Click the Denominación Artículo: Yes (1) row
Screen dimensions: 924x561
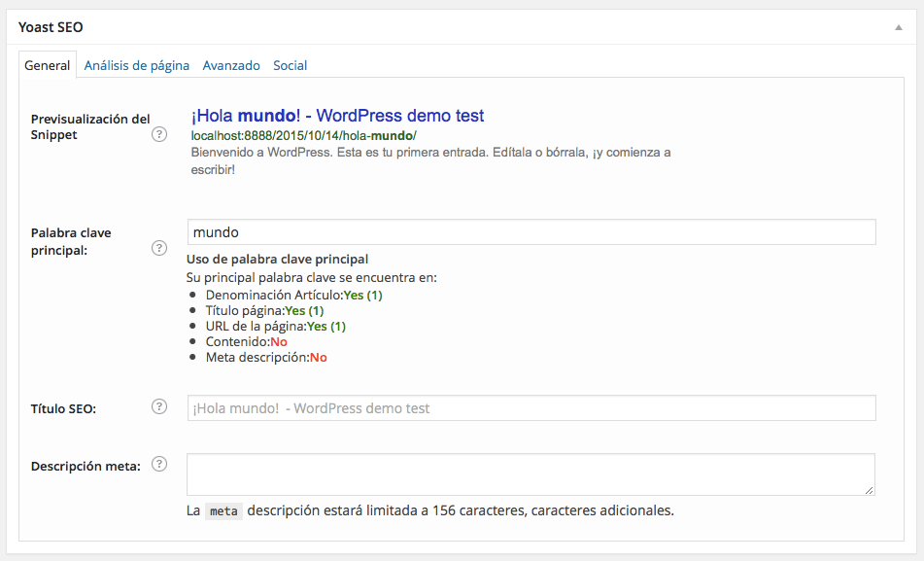pyautogui.click(x=294, y=295)
